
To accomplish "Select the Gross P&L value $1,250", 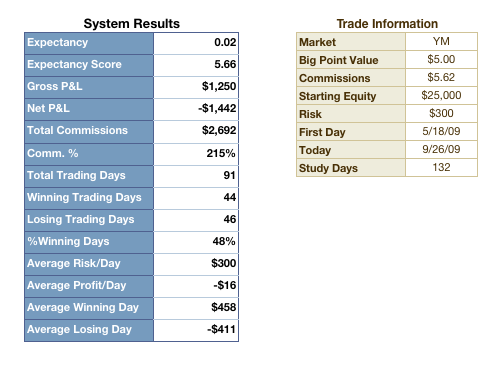I will coord(196,87).
